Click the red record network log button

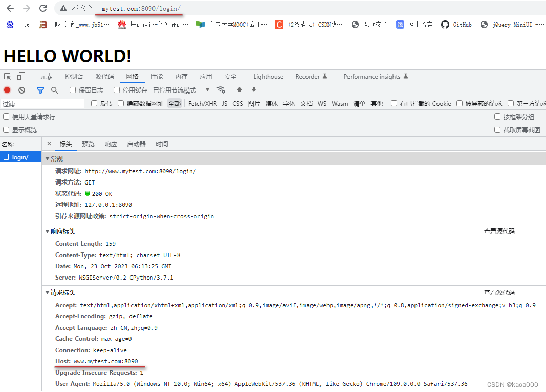[6, 90]
